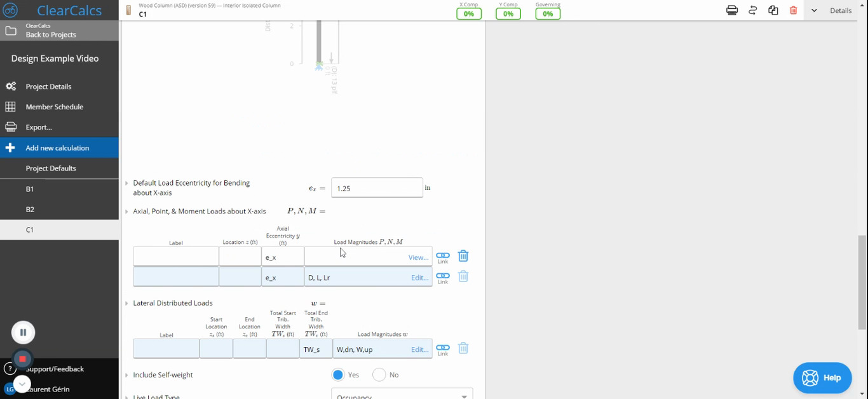The width and height of the screenshot is (868, 399).
Task: Open the Help chat lifebuoy button
Action: pyautogui.click(x=822, y=378)
